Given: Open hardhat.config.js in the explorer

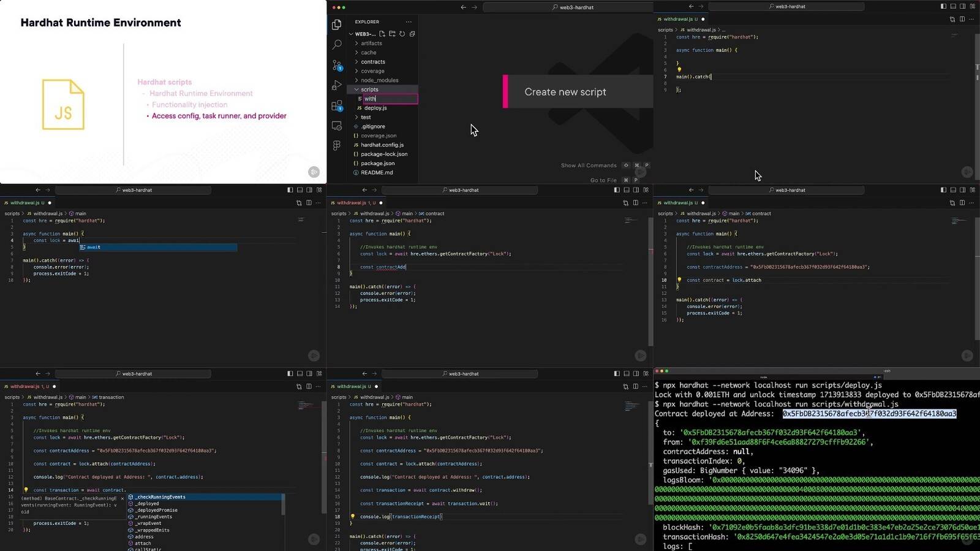Looking at the screenshot, I should (383, 145).
